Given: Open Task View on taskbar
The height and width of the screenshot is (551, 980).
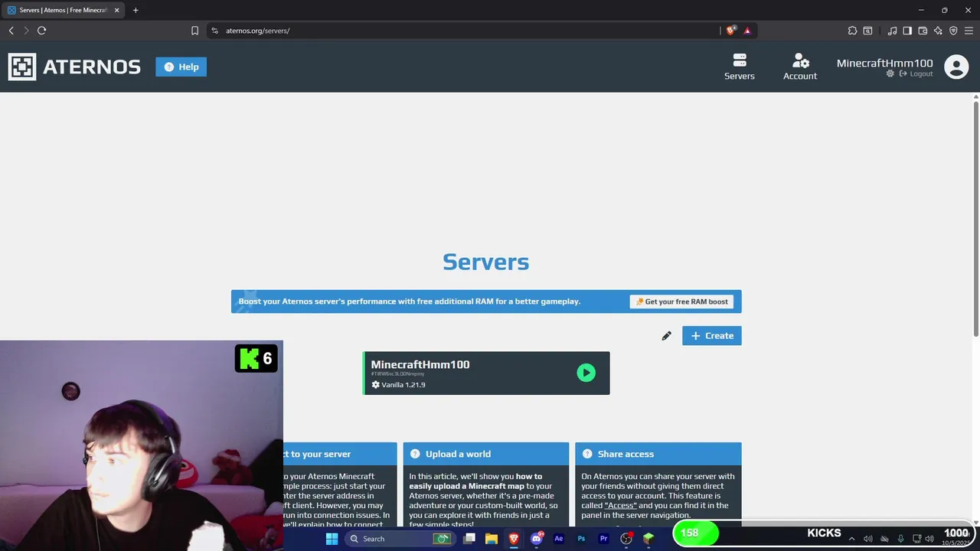Looking at the screenshot, I should click(x=469, y=539).
